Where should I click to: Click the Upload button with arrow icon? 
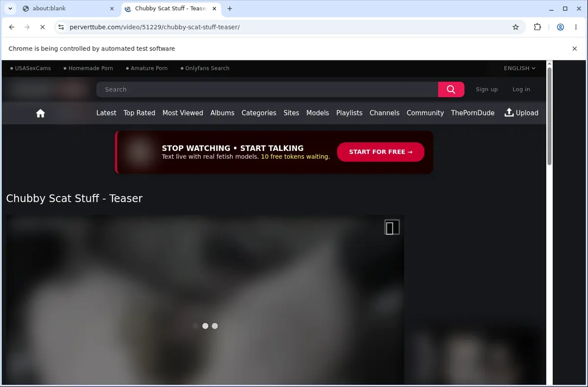click(x=521, y=113)
